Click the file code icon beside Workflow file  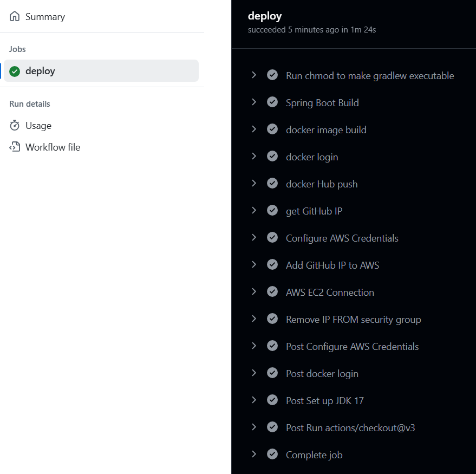click(x=15, y=147)
